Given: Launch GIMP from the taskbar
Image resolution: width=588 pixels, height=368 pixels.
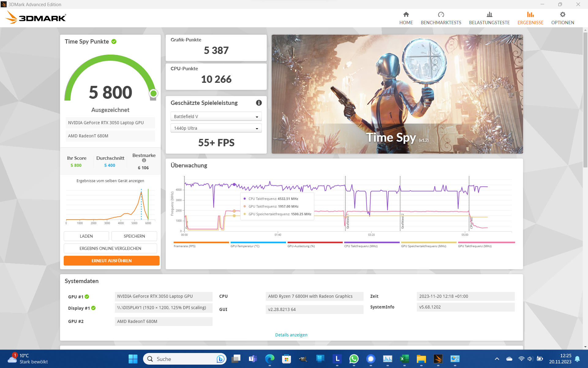Looking at the screenshot, I should [x=303, y=358].
